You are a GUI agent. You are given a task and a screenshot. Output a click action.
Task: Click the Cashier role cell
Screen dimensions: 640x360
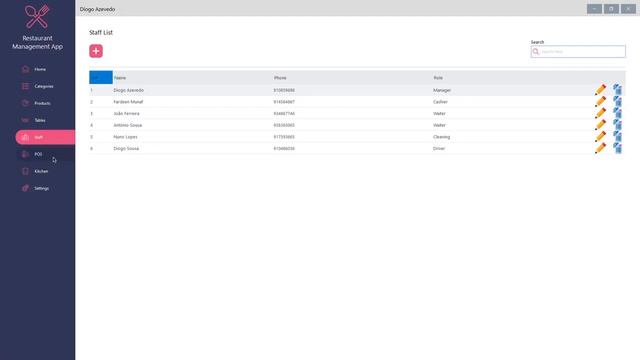[x=440, y=102]
